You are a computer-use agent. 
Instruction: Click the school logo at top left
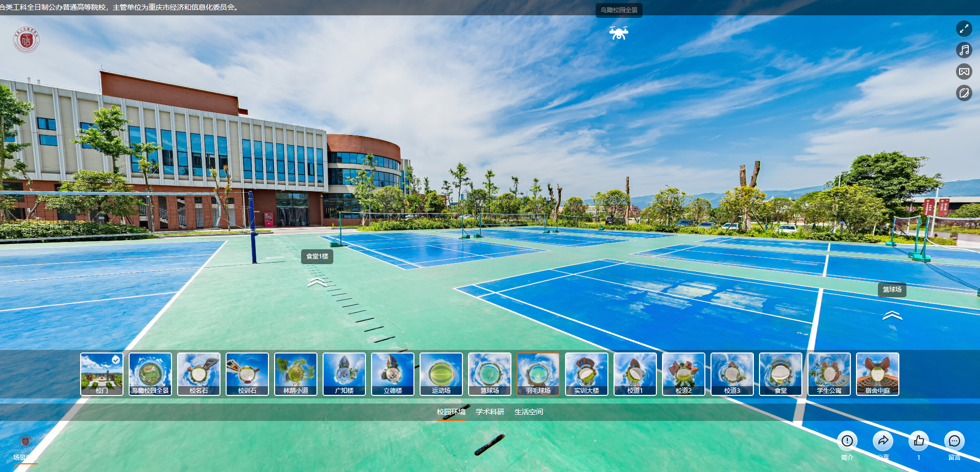26,40
